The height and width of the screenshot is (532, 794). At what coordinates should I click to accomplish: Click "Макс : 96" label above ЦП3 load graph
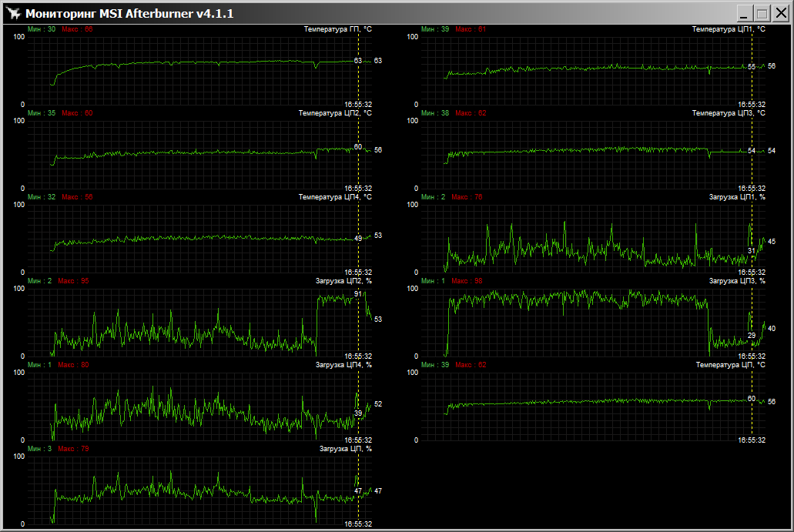(x=468, y=281)
